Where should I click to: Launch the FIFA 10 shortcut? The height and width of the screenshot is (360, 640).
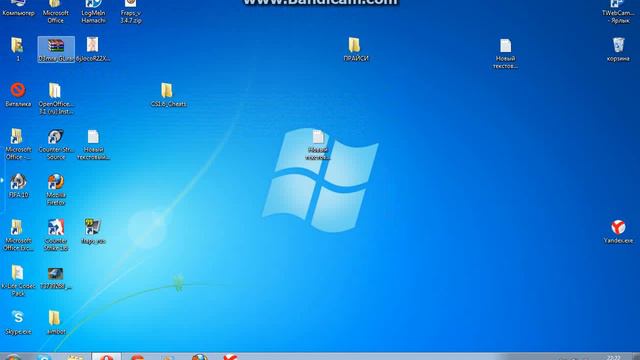tap(18, 186)
